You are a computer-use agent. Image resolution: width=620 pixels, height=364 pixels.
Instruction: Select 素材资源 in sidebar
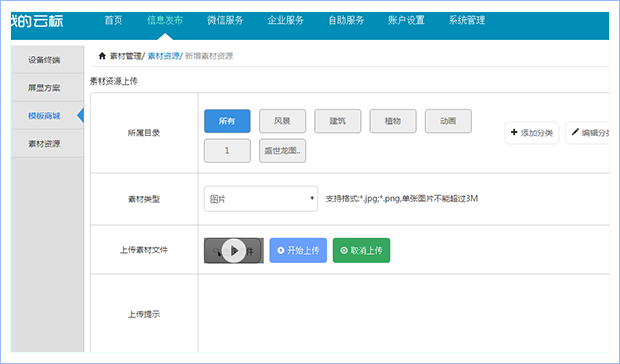[47, 143]
